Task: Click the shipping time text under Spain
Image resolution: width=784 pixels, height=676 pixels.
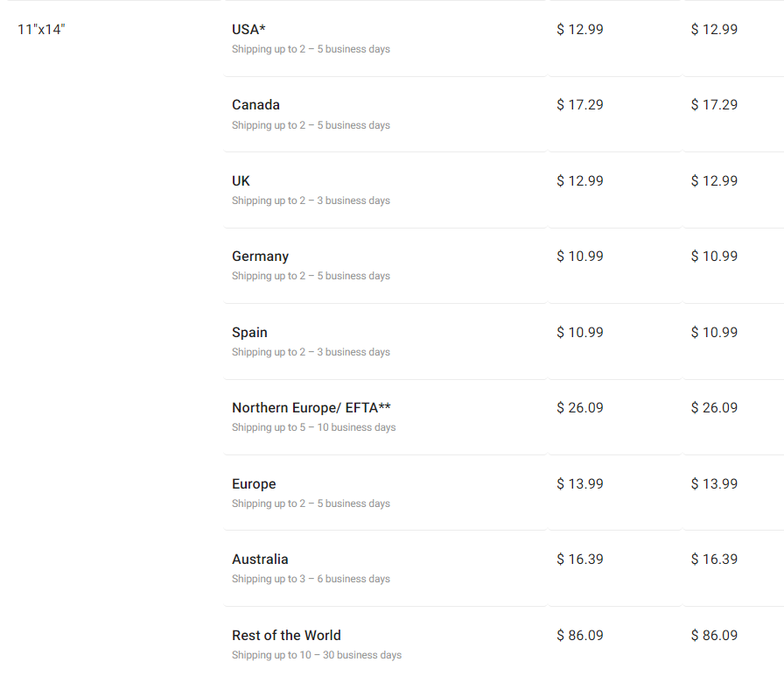Action: [x=311, y=352]
